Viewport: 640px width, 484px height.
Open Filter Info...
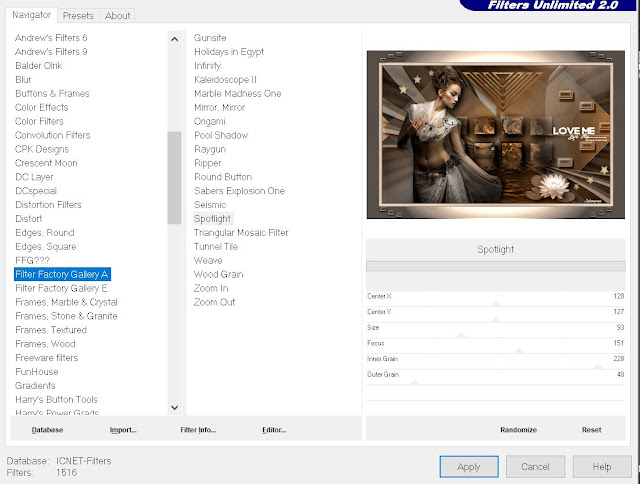pos(198,430)
